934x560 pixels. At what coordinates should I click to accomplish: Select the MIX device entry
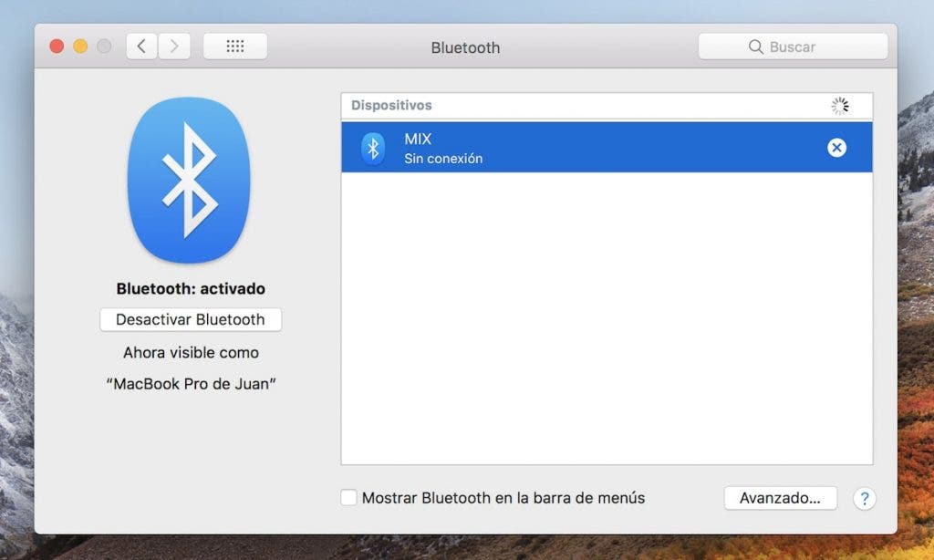[x=547, y=147]
